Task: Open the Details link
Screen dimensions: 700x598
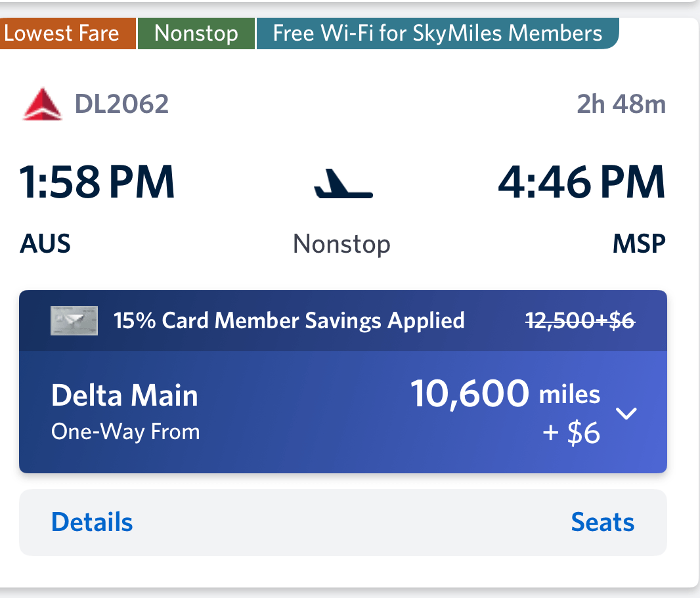Action: click(92, 522)
